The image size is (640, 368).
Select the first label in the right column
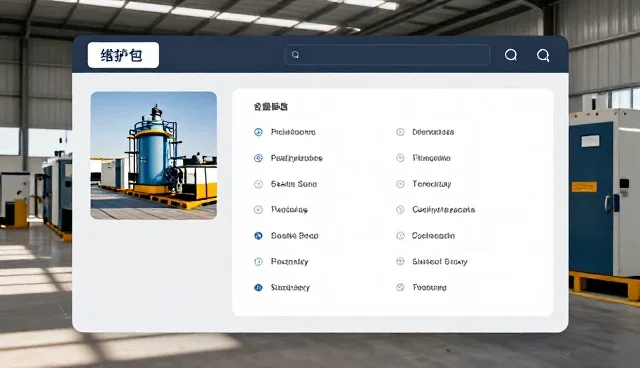(433, 132)
